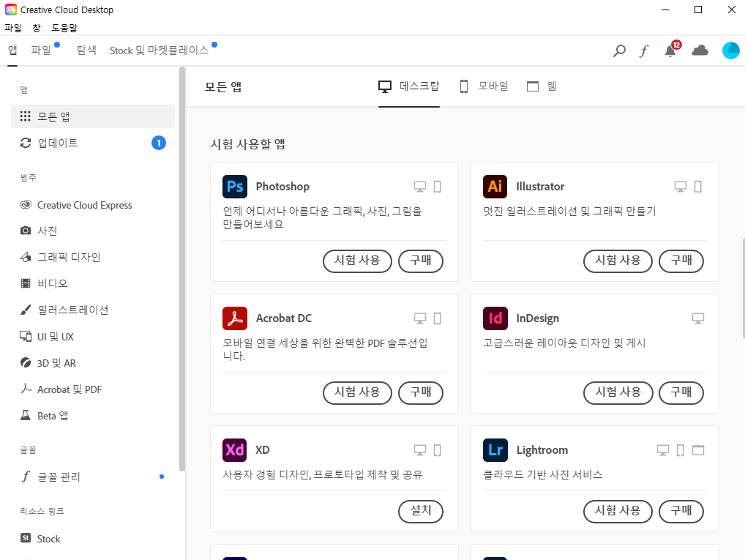Viewport: 745px width, 560px height.
Task: Click mobile platform icon on Photoshop card
Action: coord(438,187)
